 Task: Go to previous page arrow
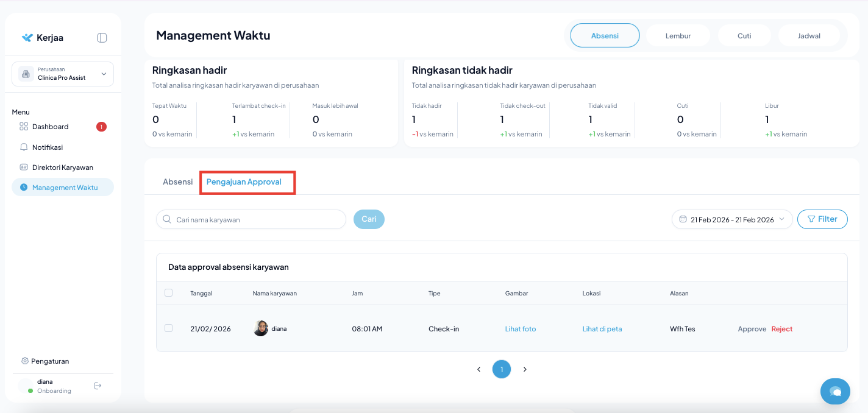(478, 369)
